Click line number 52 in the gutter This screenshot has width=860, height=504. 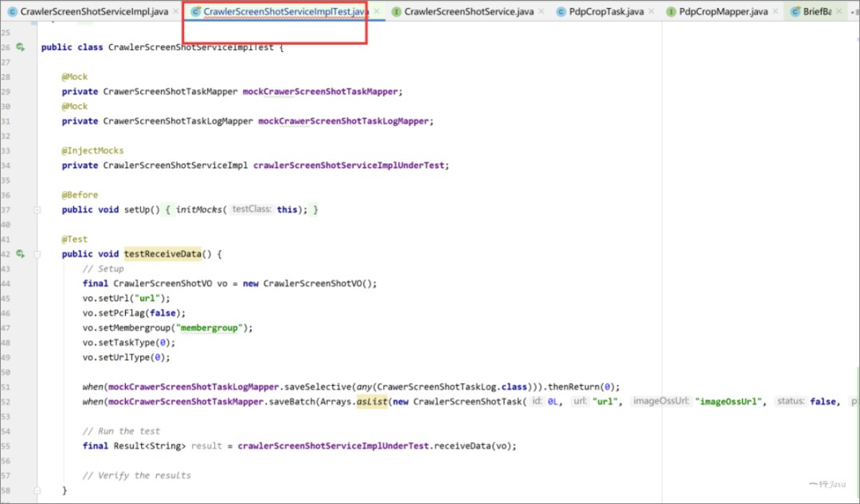click(x=6, y=401)
